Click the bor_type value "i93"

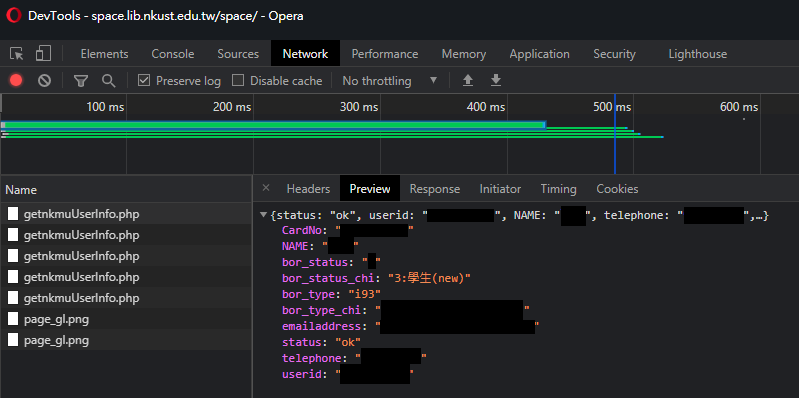364,294
